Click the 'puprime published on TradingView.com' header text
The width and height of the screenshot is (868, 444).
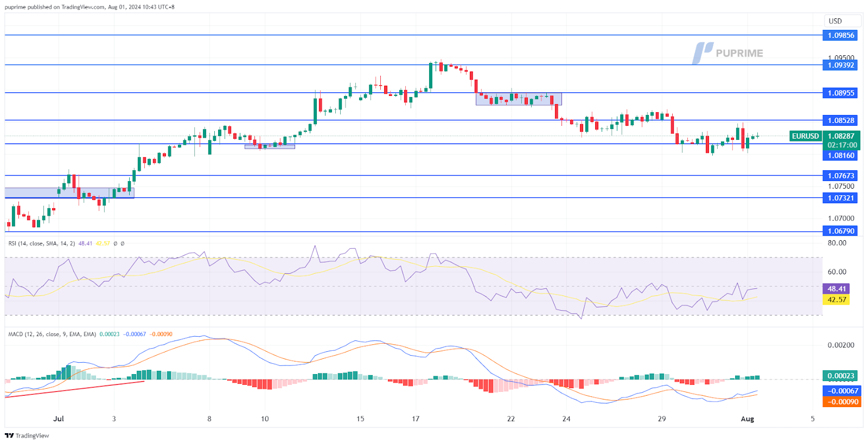coord(54,7)
